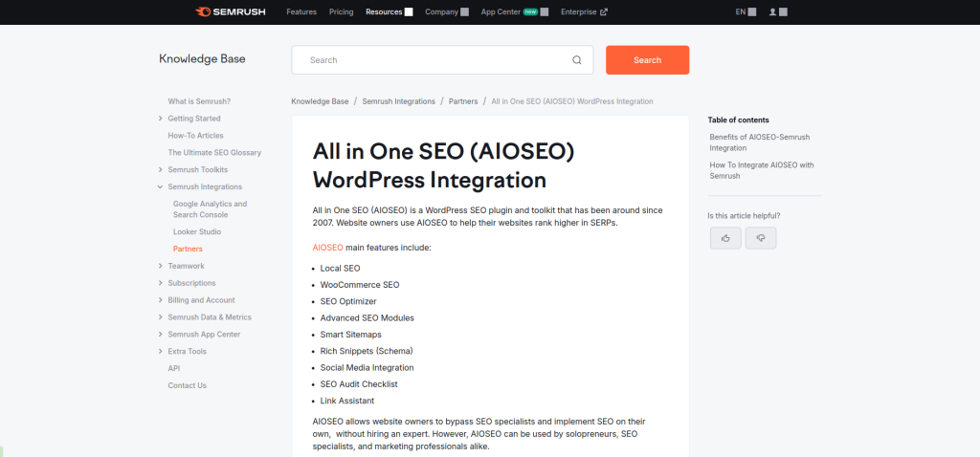Follow the AIOSEO hyperlink in article

[x=327, y=248]
